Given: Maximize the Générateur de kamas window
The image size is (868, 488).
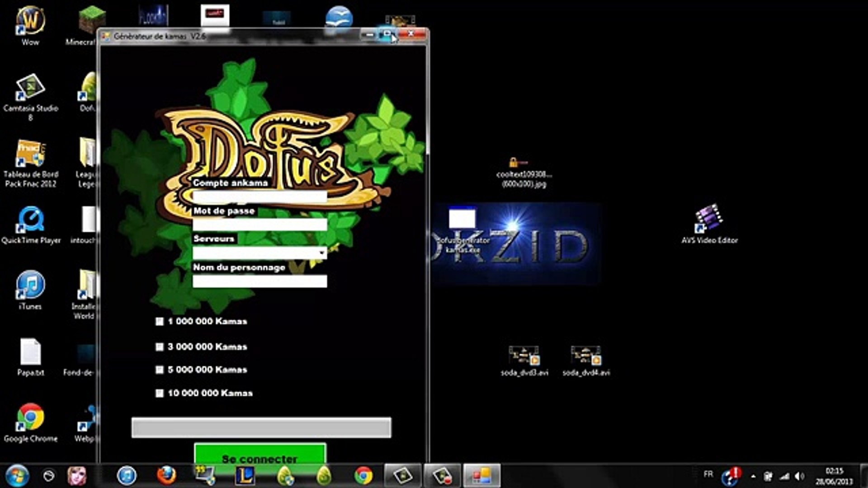Looking at the screenshot, I should click(387, 34).
